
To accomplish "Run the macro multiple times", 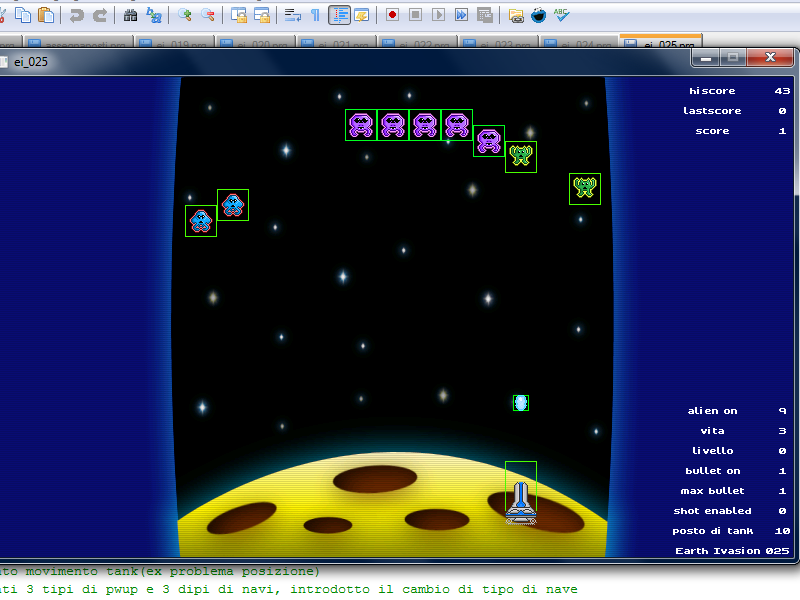I will pos(461,15).
